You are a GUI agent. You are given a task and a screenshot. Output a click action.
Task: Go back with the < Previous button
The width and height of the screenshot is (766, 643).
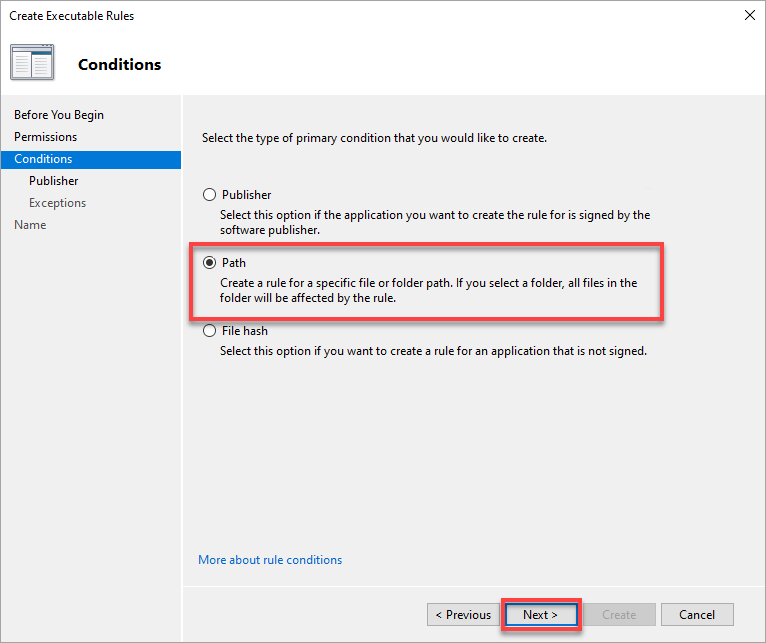point(463,615)
